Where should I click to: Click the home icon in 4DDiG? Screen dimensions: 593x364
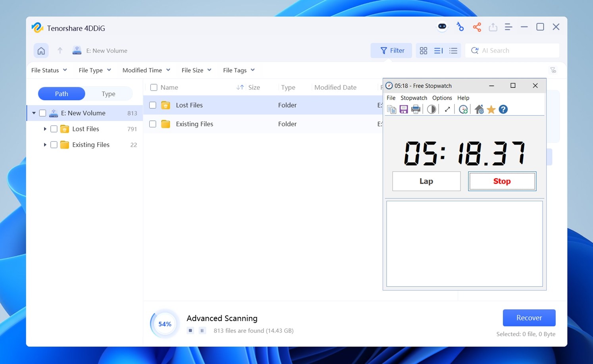coord(41,51)
